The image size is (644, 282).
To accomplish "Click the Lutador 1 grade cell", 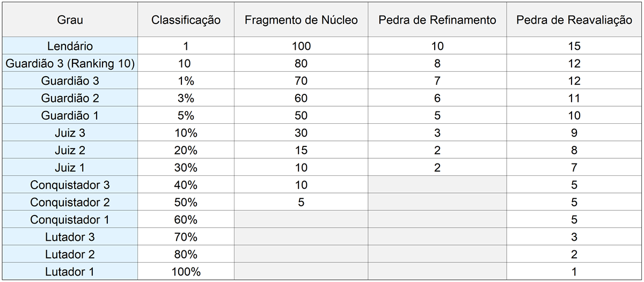I will click(x=70, y=272).
